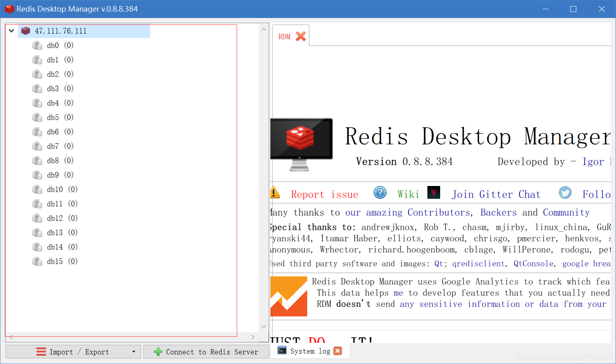Select the 47.111.76.111 connection label
The image size is (616, 364).
click(x=60, y=31)
